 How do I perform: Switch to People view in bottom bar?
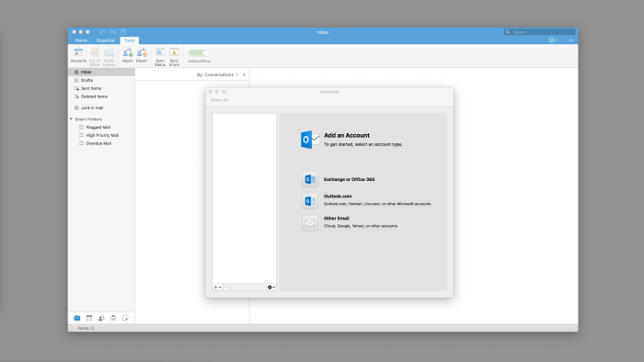101,318
